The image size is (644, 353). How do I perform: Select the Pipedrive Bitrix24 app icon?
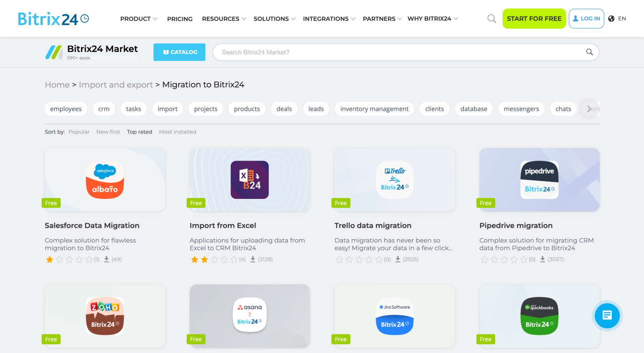(539, 180)
